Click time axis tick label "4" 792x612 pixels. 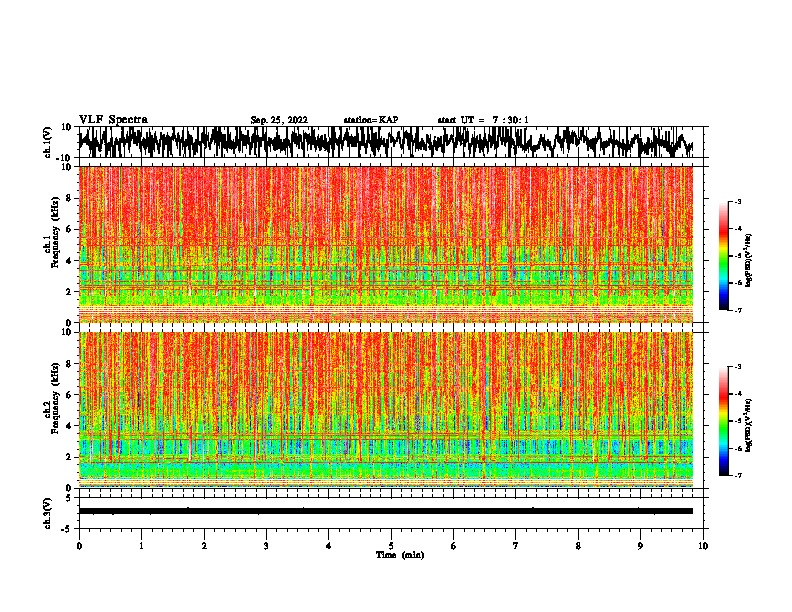(x=329, y=546)
